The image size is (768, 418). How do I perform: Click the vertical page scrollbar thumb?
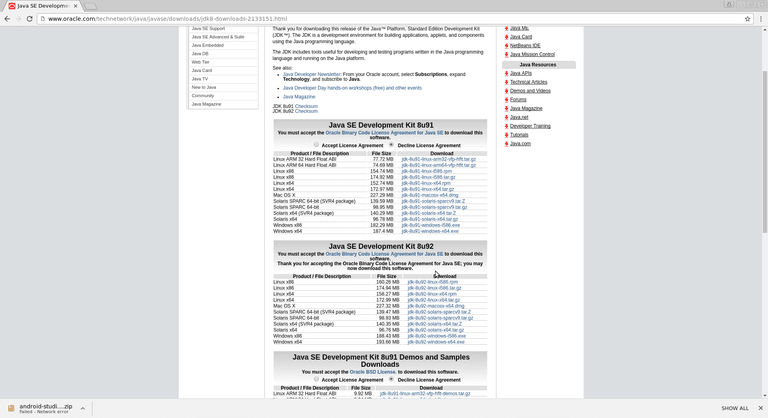(x=765, y=152)
